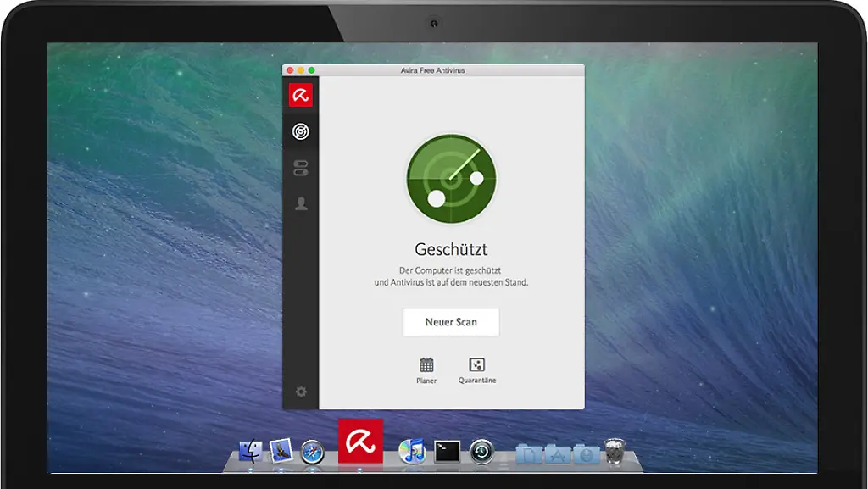This screenshot has height=489, width=868.
Task: Click the Avira umbrella logo in sidebar
Action: point(300,95)
